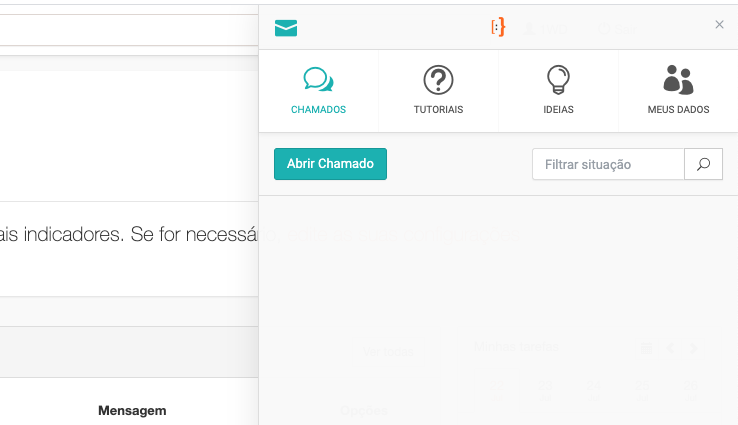Click the orange bracket logo icon
This screenshot has width=738, height=425.
coord(498,27)
